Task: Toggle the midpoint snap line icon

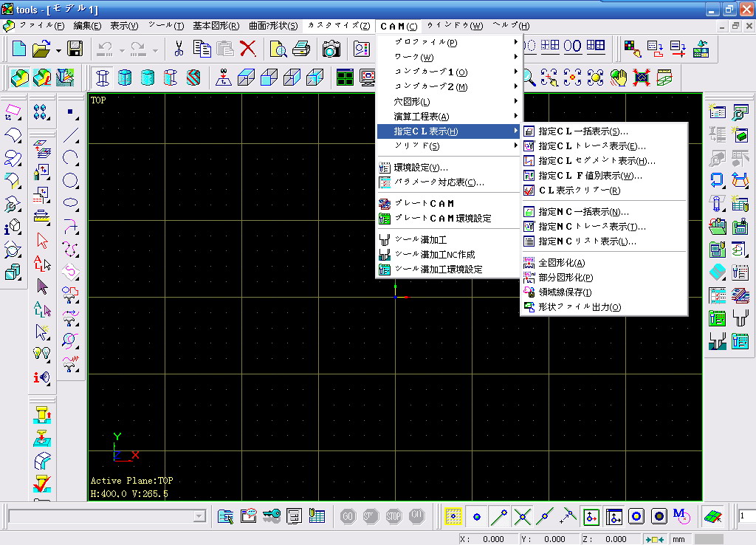Action: click(x=545, y=516)
